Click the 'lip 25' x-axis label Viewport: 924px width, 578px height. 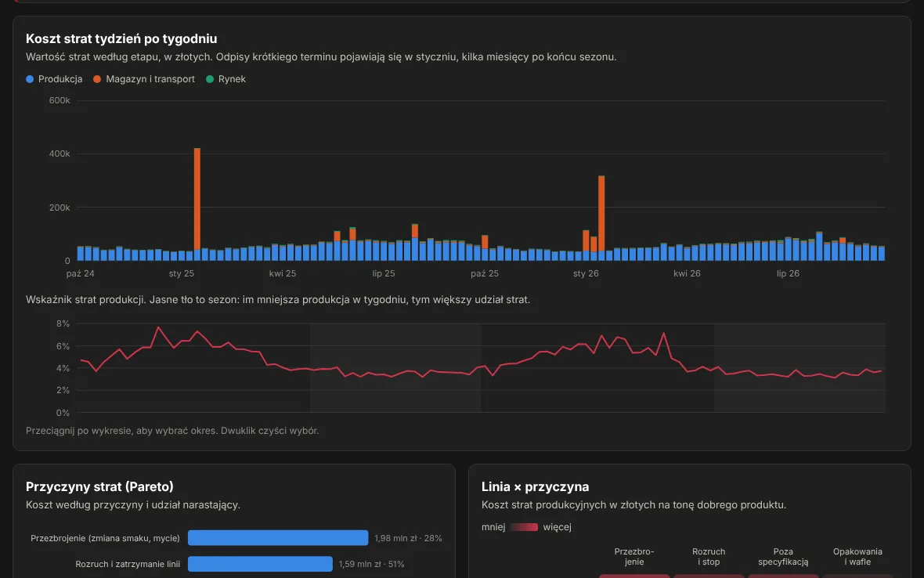point(384,273)
